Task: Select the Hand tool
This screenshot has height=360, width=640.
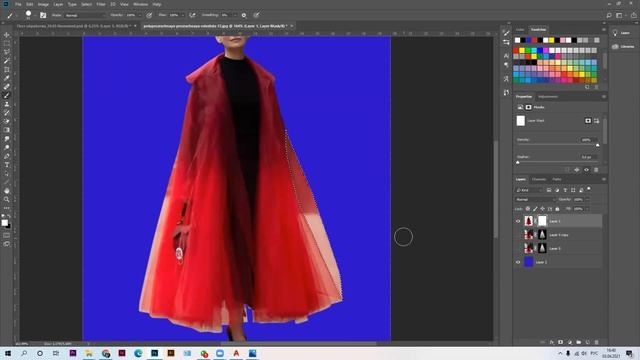Action: coord(7,191)
